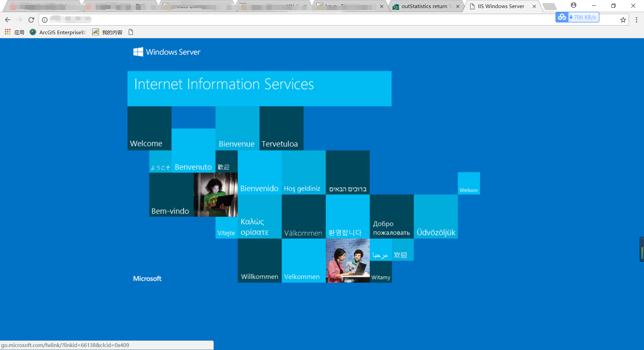Screen dimensions: 644x350
Task: Click the Velkommen tile
Action: pos(304,261)
